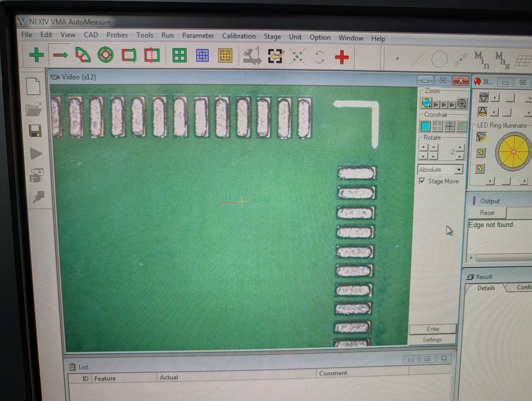Toggle the LED ring illuminator lamp icon

tap(481, 137)
